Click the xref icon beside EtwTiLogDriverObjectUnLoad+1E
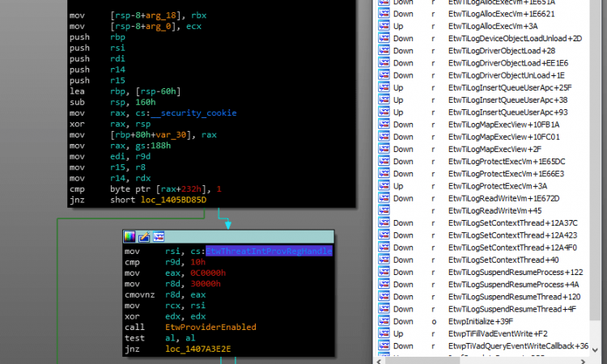The width and height of the screenshot is (607, 364). (385, 75)
